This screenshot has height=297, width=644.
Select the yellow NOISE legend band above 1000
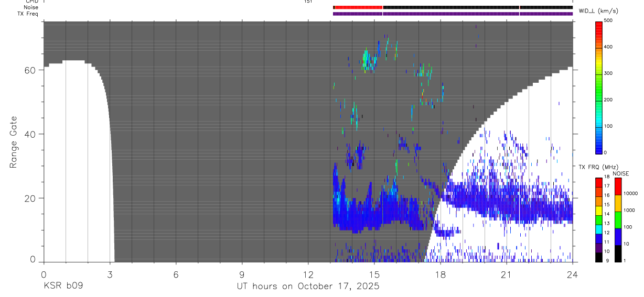click(x=618, y=203)
